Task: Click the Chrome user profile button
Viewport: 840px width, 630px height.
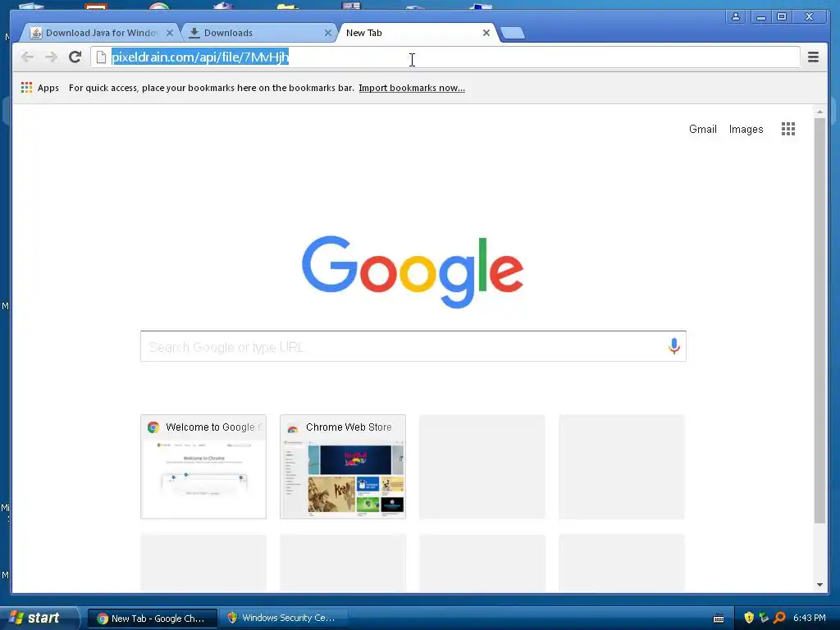Action: (736, 16)
